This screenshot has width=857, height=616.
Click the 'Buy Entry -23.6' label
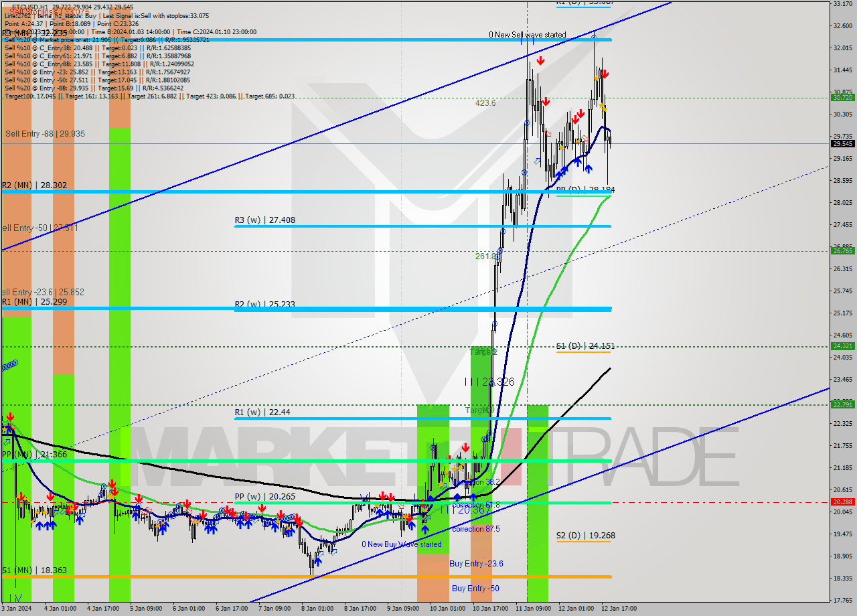pos(476,564)
